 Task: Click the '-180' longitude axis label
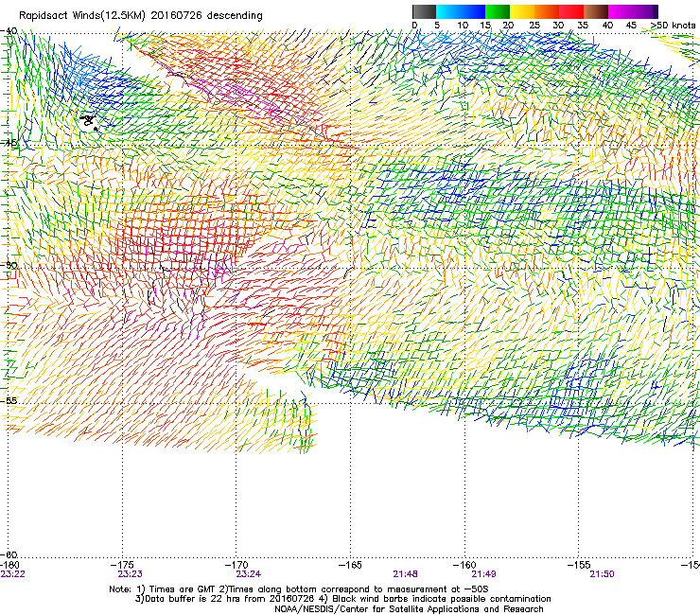[9, 566]
